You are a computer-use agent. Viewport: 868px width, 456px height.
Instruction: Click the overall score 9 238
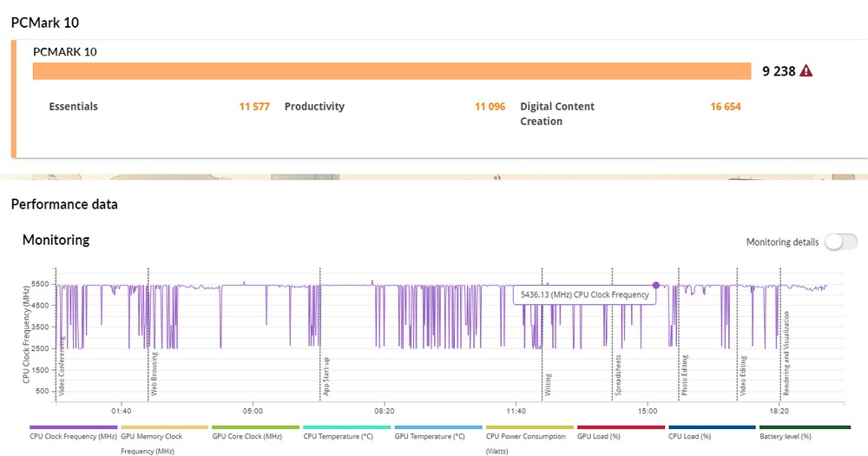779,71
